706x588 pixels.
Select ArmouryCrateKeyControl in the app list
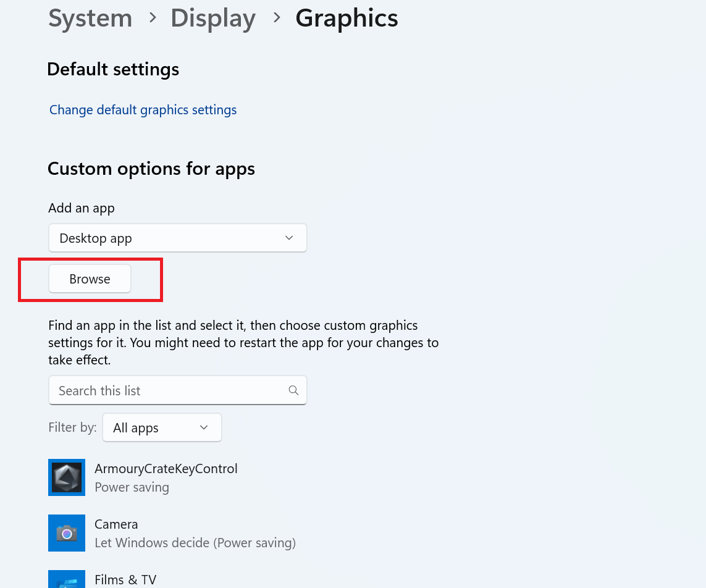click(x=166, y=469)
